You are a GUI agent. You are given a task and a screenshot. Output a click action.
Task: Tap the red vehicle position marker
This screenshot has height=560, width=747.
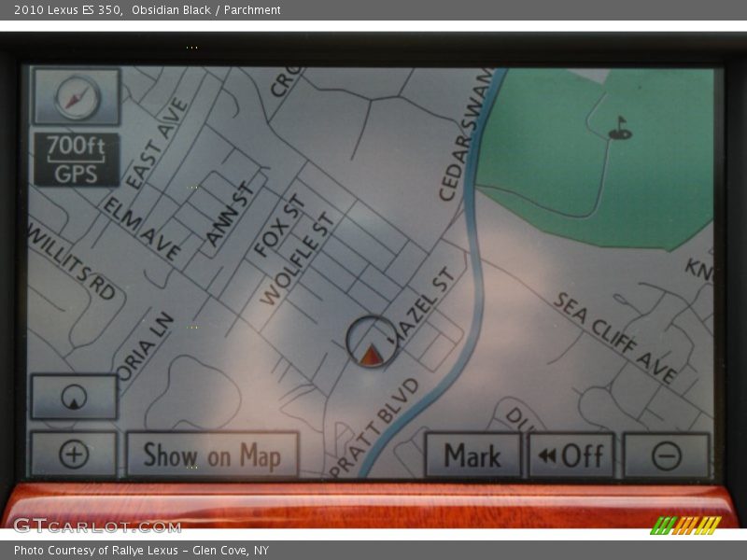pyautogui.click(x=372, y=354)
